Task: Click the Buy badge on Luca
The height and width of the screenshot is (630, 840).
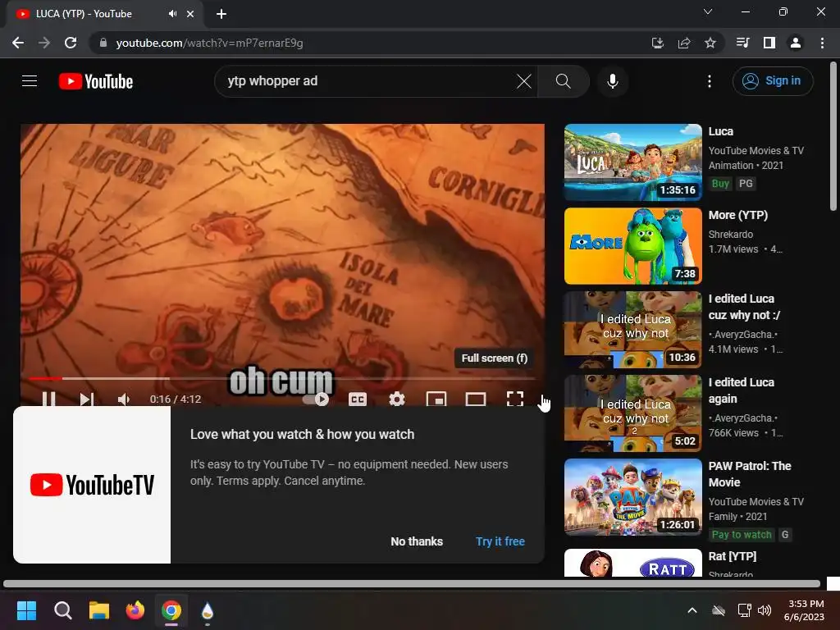Action: (720, 184)
